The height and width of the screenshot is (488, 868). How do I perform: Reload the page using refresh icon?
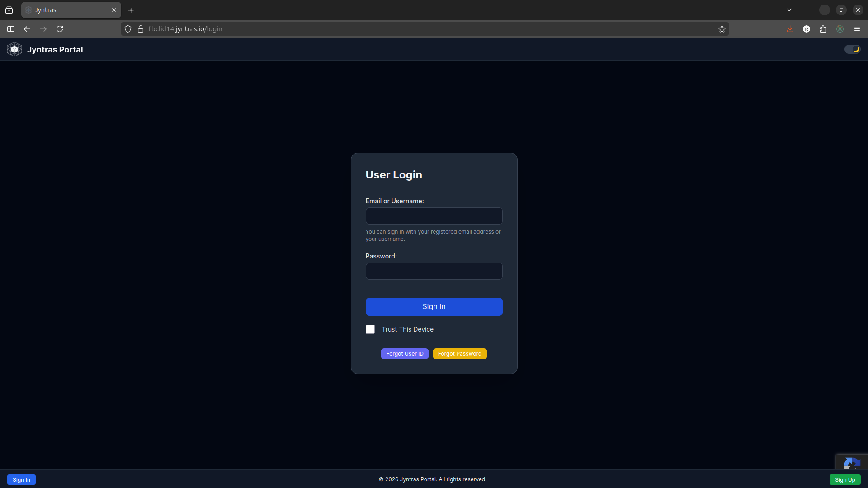(x=60, y=29)
